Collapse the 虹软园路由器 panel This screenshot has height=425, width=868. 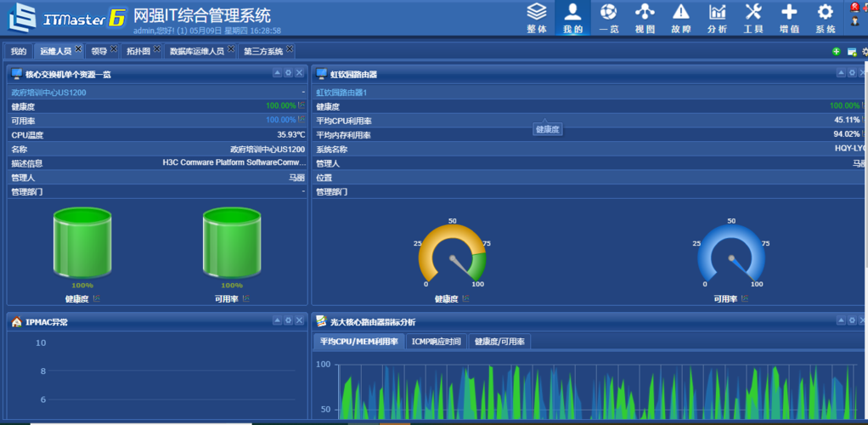[x=841, y=73]
